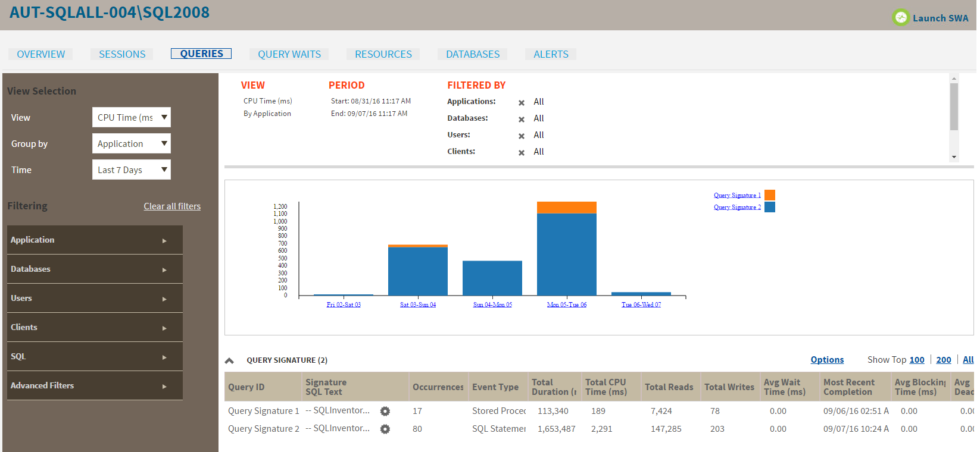This screenshot has width=980, height=452.
Task: Go to the Alerts tab
Action: pyautogui.click(x=551, y=54)
